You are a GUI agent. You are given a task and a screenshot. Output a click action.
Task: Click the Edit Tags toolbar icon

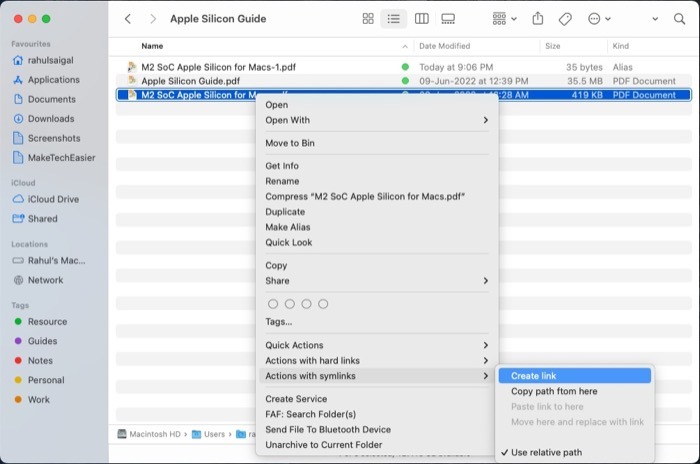click(565, 19)
